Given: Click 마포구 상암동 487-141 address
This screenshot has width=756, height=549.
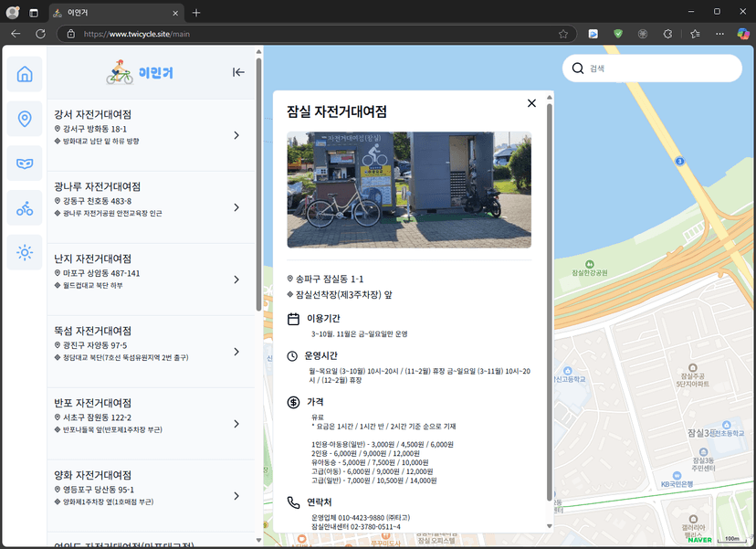Looking at the screenshot, I should coord(101,273).
